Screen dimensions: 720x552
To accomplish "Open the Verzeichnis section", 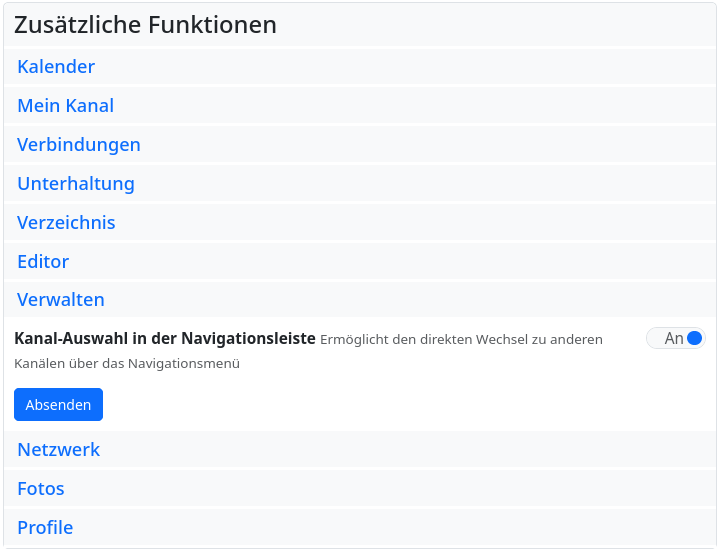I will pyautogui.click(x=66, y=223).
